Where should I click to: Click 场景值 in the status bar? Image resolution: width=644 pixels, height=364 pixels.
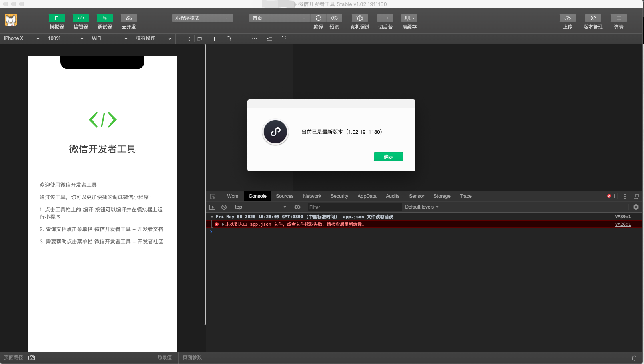point(165,358)
